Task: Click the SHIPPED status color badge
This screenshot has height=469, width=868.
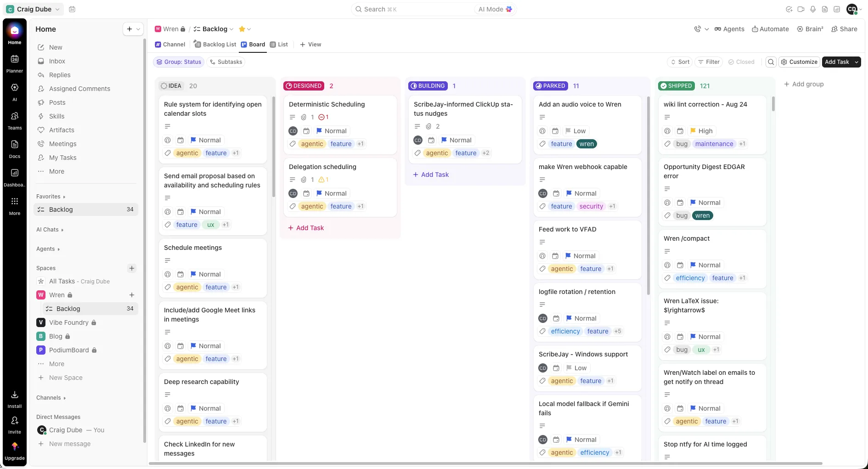Action: [676, 86]
